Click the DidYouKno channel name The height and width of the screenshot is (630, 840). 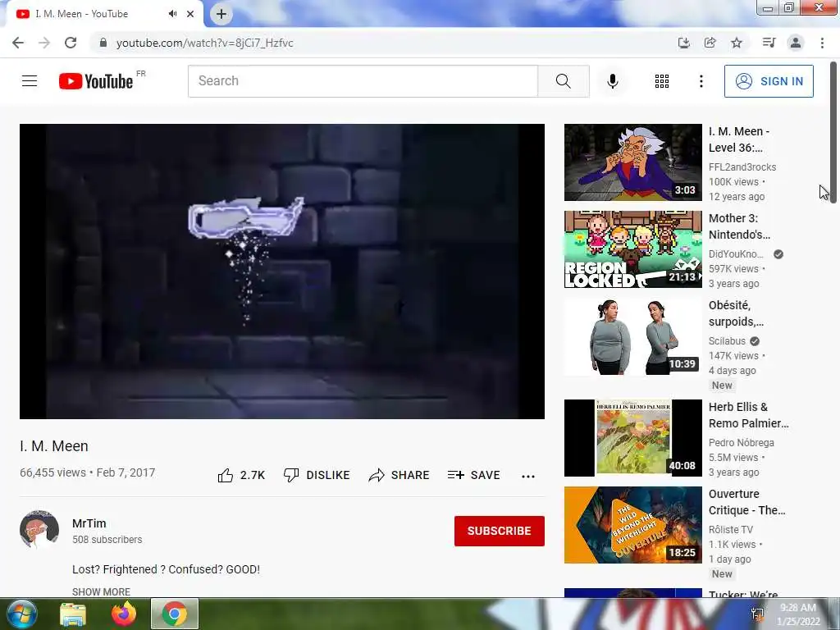[x=736, y=254]
